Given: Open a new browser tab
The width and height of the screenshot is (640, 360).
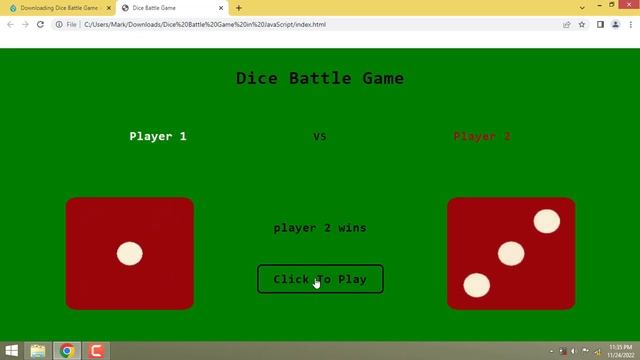Looking at the screenshot, I should click(x=239, y=8).
